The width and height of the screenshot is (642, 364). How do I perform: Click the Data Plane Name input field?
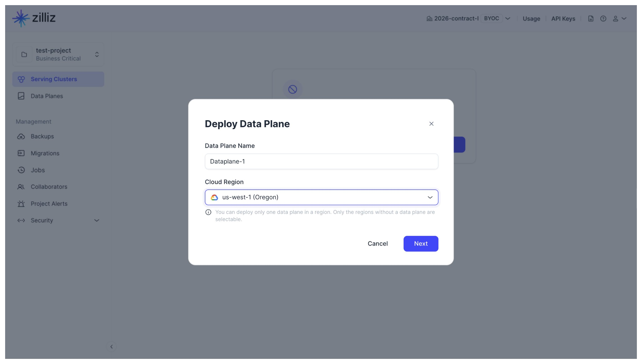coord(322,161)
